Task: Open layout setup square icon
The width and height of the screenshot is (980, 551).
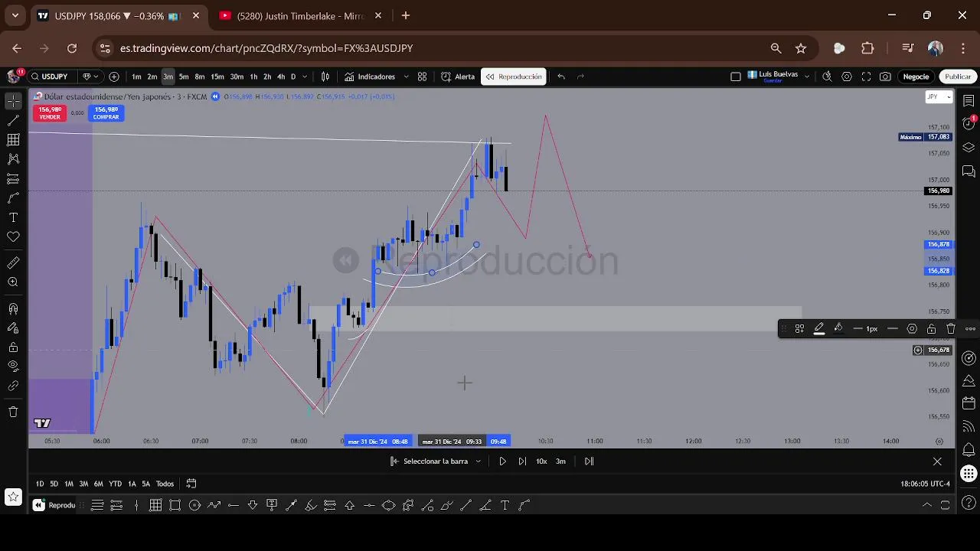Action: (736, 77)
